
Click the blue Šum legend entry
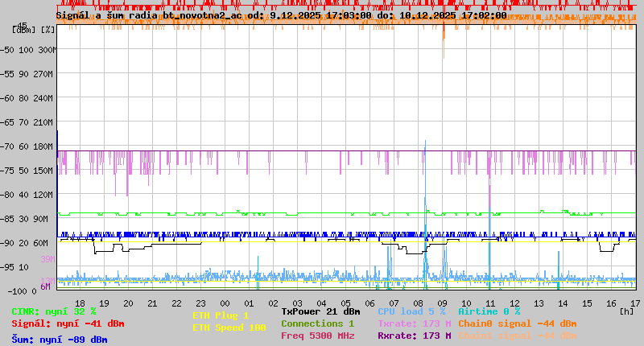click(x=60, y=340)
